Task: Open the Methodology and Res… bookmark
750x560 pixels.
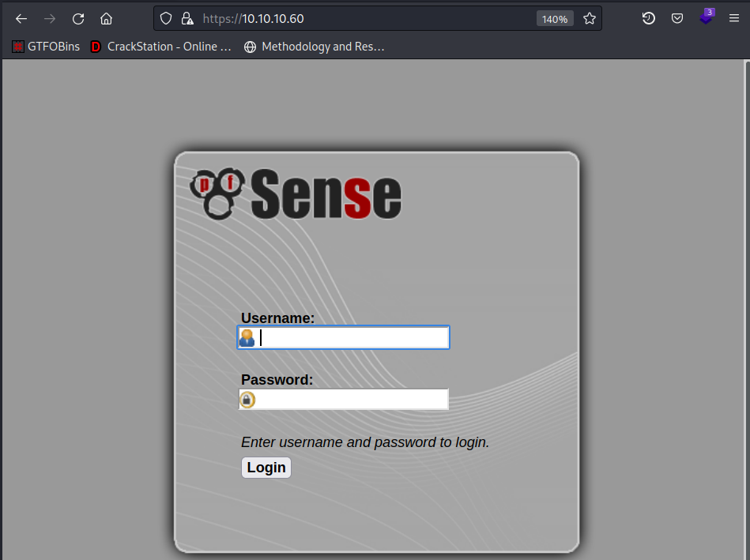Action: click(x=314, y=47)
